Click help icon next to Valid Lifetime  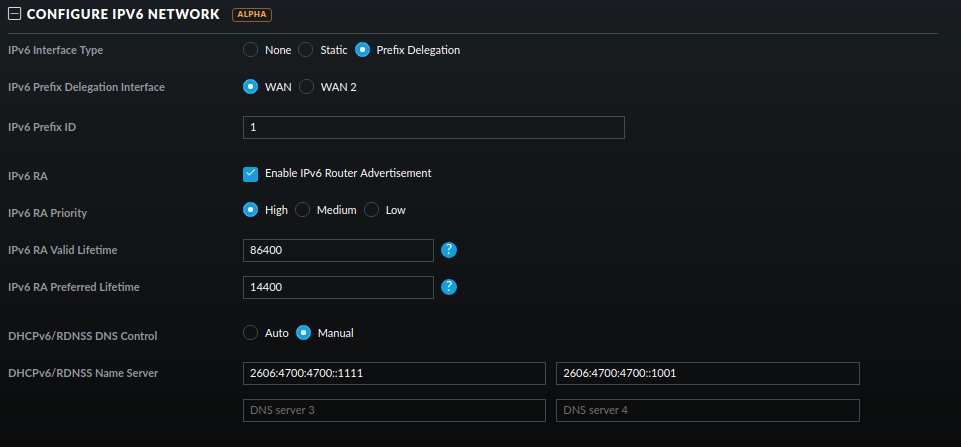(449, 250)
